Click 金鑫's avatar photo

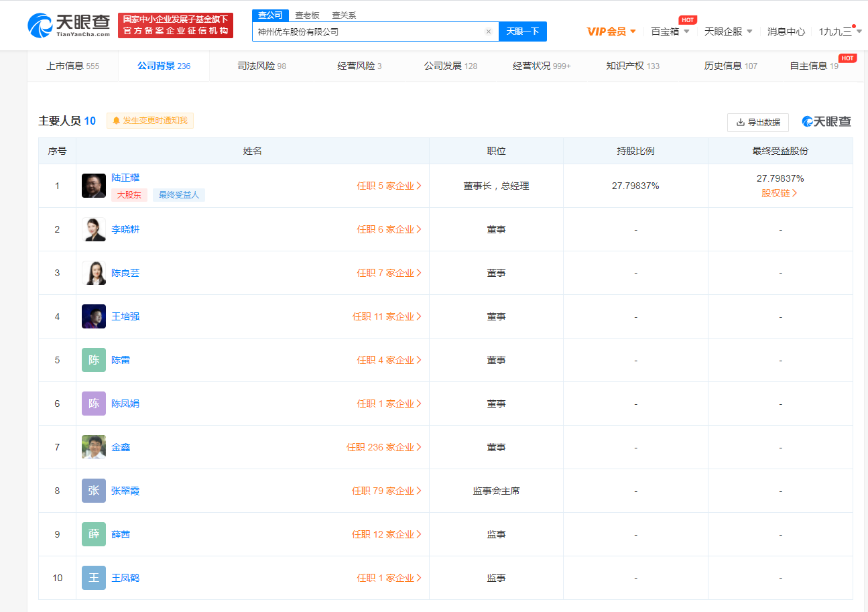(94, 447)
